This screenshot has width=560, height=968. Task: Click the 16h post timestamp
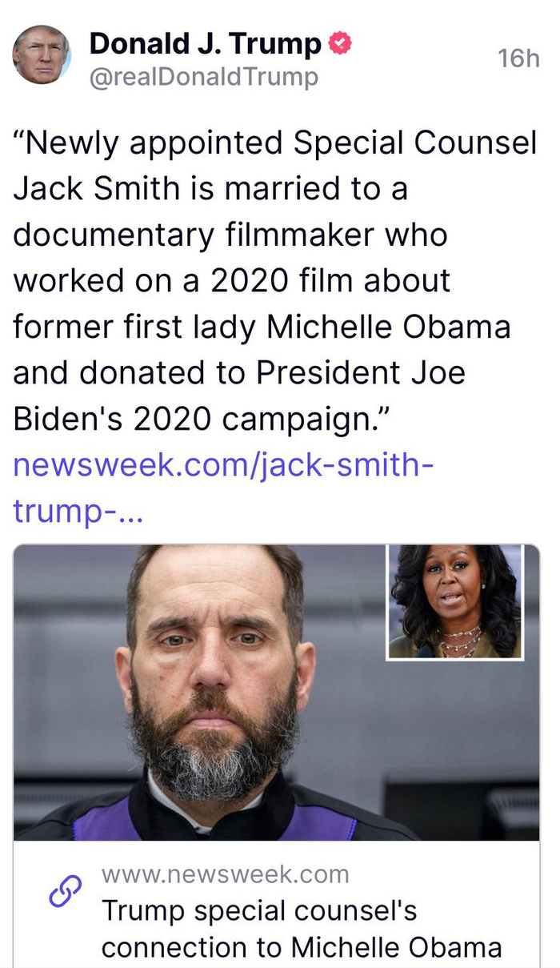pos(518,58)
